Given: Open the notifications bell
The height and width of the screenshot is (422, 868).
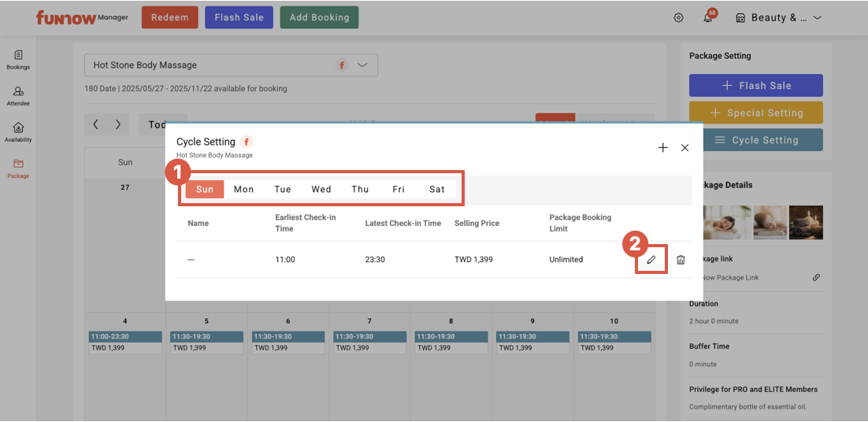Looking at the screenshot, I should [708, 18].
